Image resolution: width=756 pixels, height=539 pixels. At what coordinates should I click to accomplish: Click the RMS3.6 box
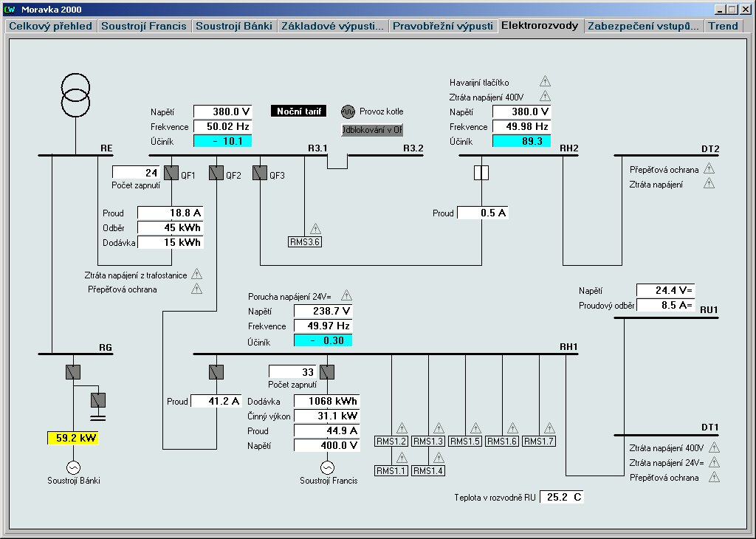[305, 241]
